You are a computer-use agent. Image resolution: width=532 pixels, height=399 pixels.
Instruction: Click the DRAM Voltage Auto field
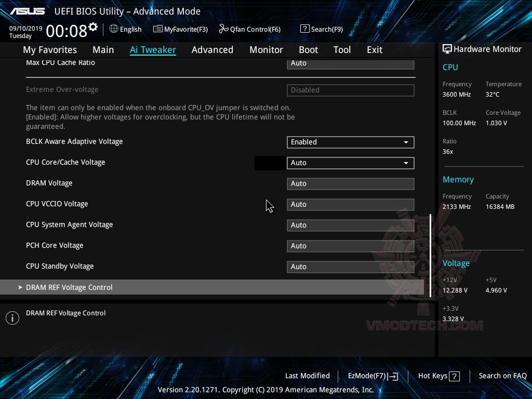(350, 183)
